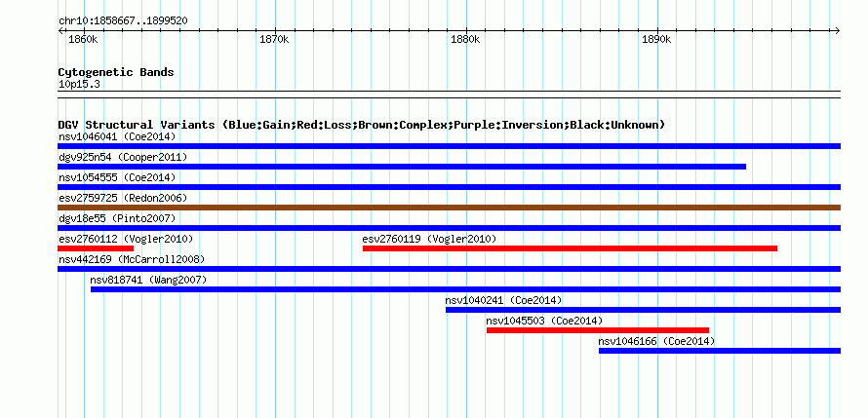Select the blue dgv18e55 gain bar
Image resolution: width=868 pixels, height=418 pixels.
tap(449, 228)
